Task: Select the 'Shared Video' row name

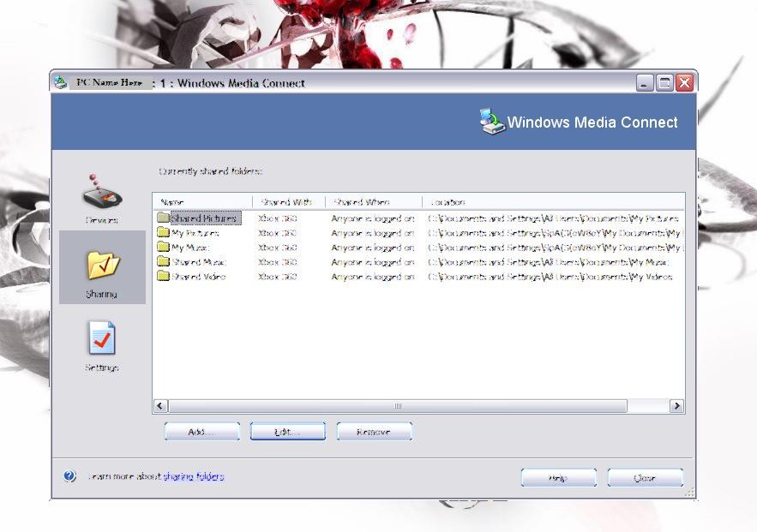Action: (x=199, y=277)
